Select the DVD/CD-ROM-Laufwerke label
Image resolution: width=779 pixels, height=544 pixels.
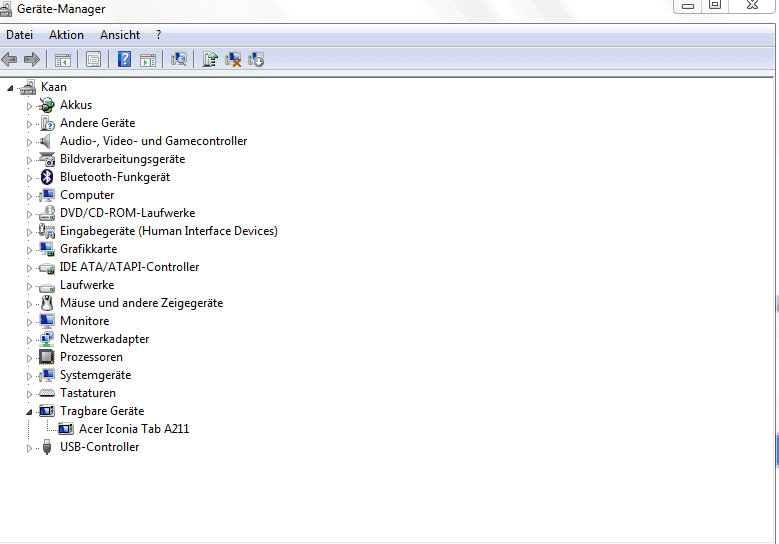[x=127, y=213]
